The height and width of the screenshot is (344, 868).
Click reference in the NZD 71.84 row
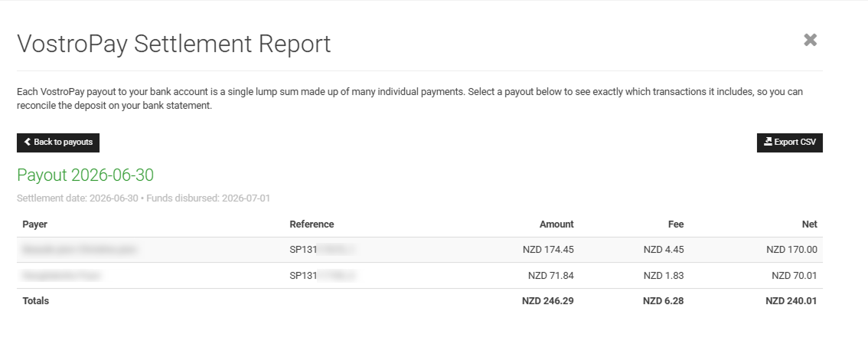322,275
